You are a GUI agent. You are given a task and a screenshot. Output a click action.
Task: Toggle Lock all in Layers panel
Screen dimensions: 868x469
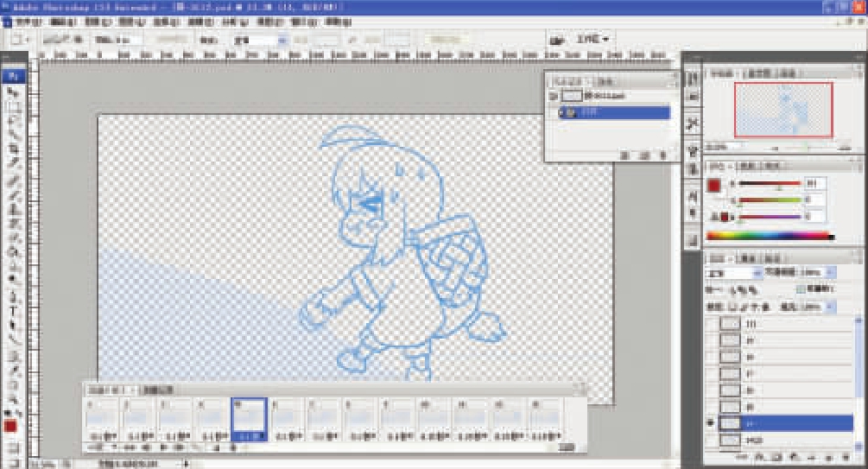pyautogui.click(x=766, y=307)
